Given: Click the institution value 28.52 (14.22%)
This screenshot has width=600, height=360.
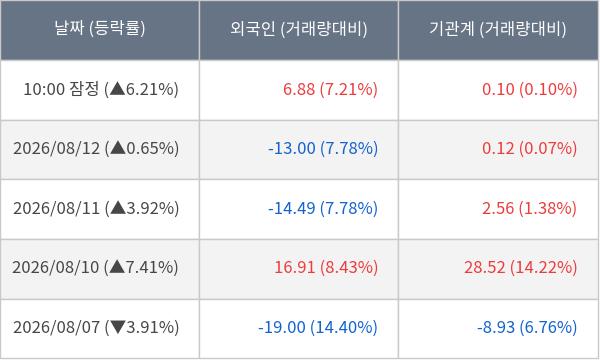Looking at the screenshot, I should click(521, 268).
